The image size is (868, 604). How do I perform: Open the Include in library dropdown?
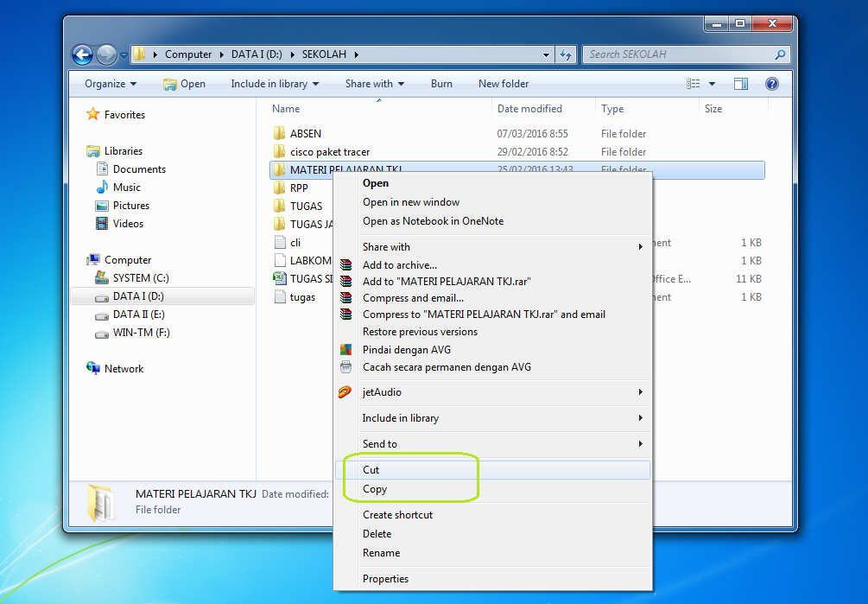click(x=275, y=84)
